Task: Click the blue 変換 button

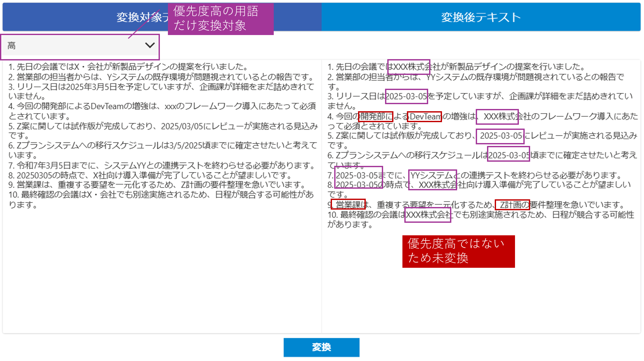Action: tap(321, 347)
